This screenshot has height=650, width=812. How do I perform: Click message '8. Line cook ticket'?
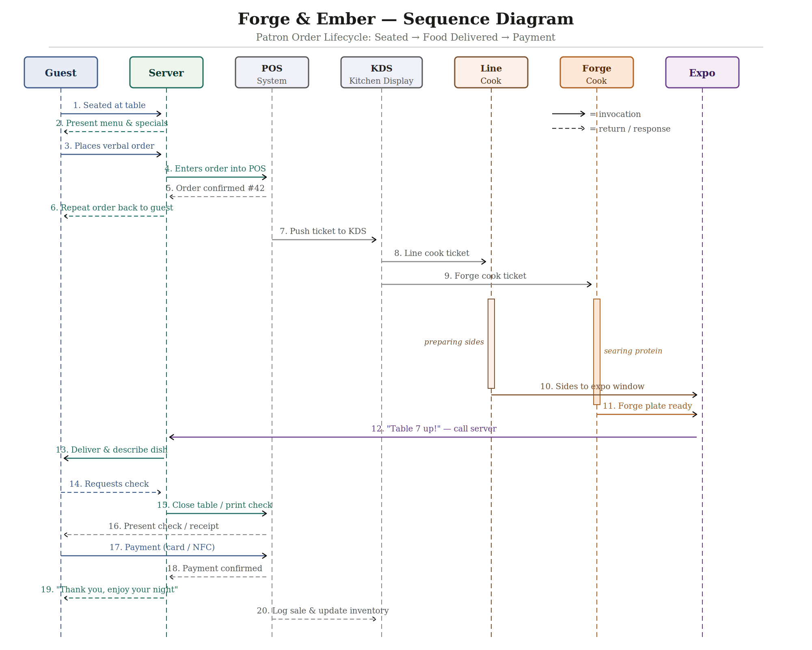[432, 253]
